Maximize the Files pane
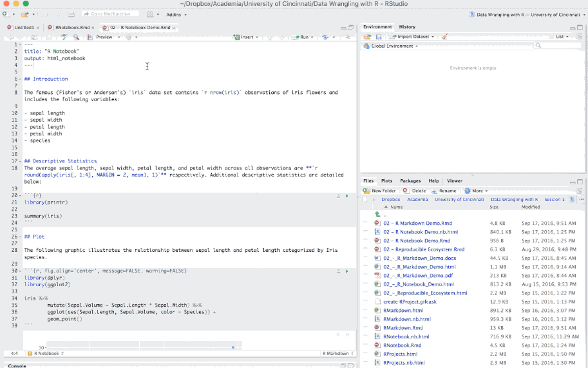The image size is (588, 368). click(580, 182)
